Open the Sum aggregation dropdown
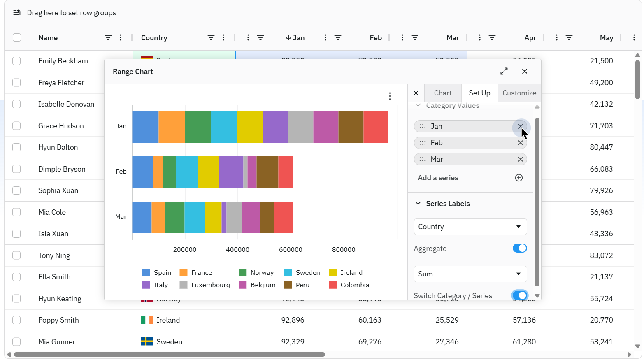644x360 pixels. [470, 274]
